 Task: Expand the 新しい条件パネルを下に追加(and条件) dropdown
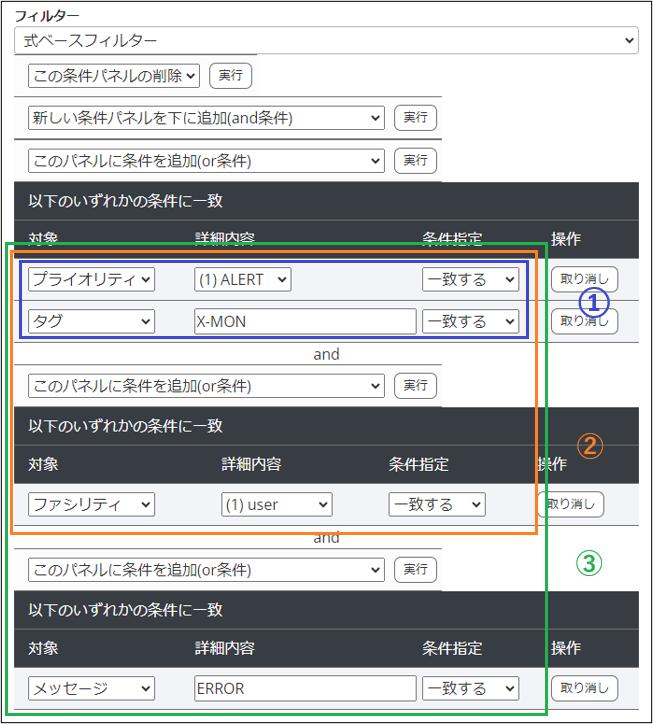click(x=206, y=118)
